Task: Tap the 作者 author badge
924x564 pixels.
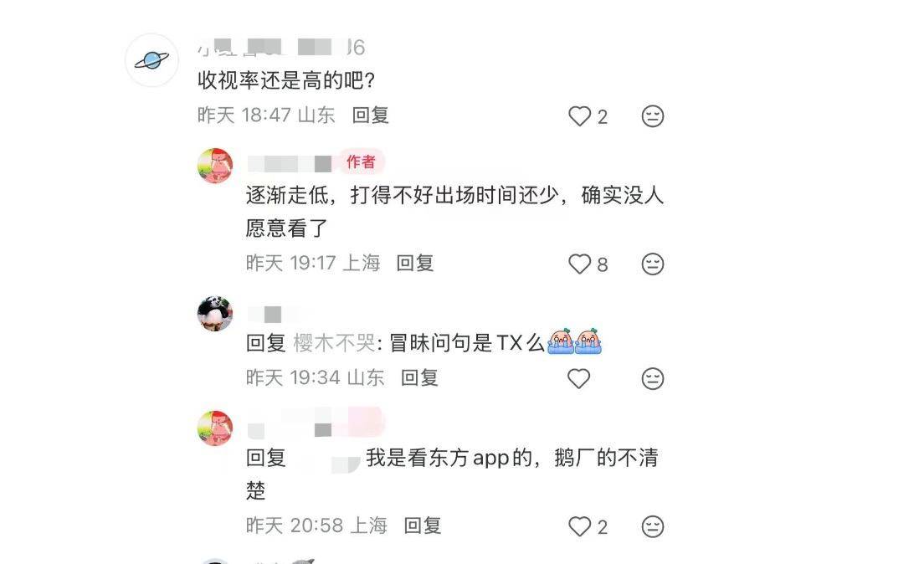Action: [361, 162]
